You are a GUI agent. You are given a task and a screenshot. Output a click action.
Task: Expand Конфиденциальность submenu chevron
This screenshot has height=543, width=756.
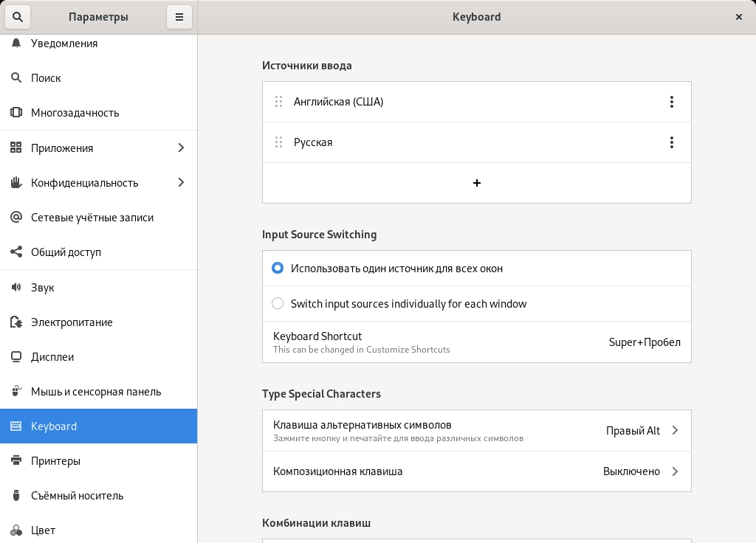tap(182, 182)
